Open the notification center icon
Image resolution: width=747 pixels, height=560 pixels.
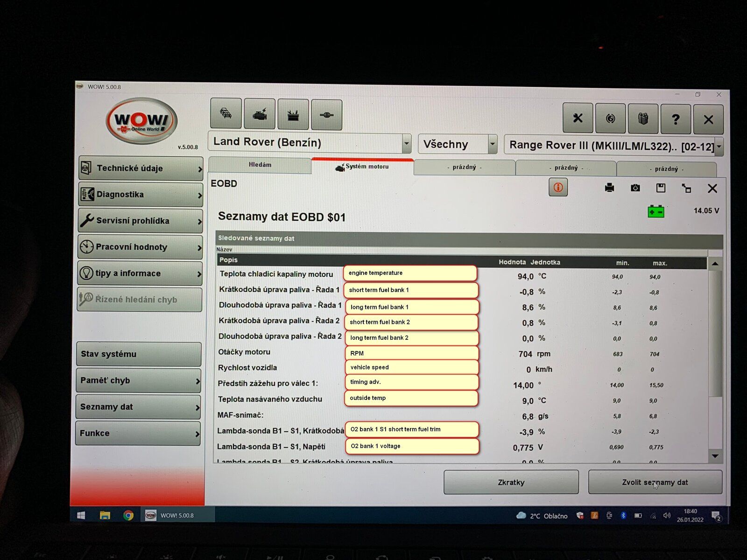pyautogui.click(x=716, y=516)
